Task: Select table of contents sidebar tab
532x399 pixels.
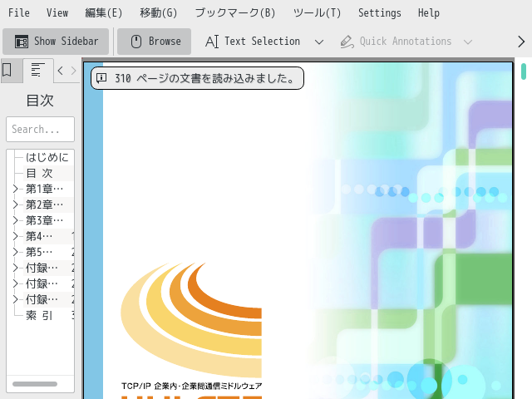Action: click(x=38, y=70)
